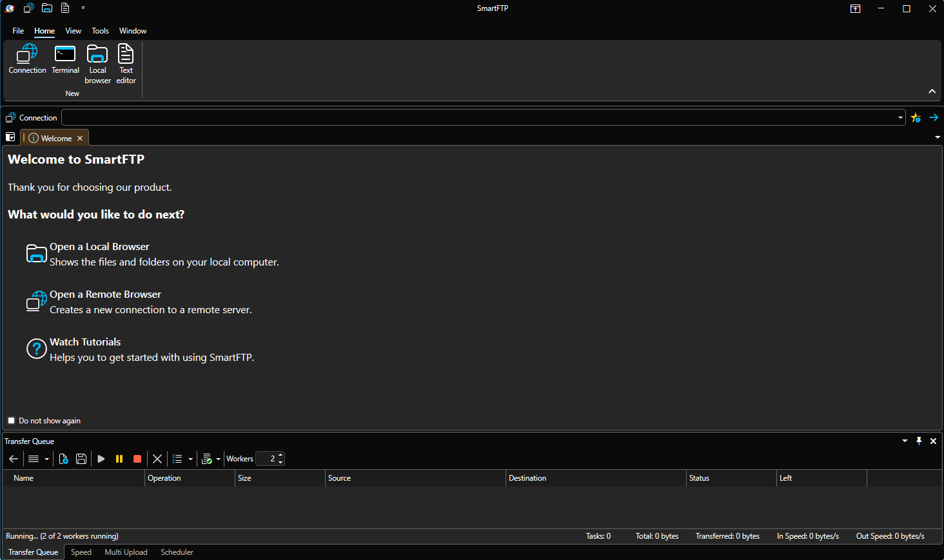Click into the Connection address input field
The width and height of the screenshot is (944, 560).
tap(478, 117)
